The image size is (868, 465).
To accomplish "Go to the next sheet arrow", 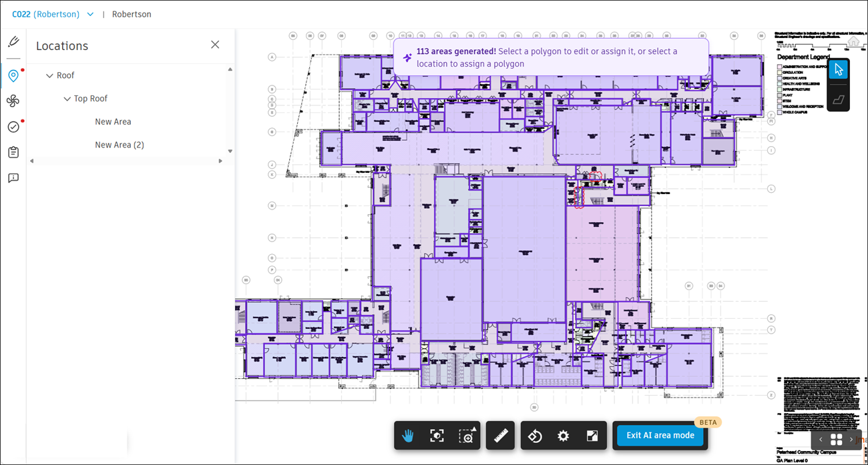I will (x=851, y=440).
